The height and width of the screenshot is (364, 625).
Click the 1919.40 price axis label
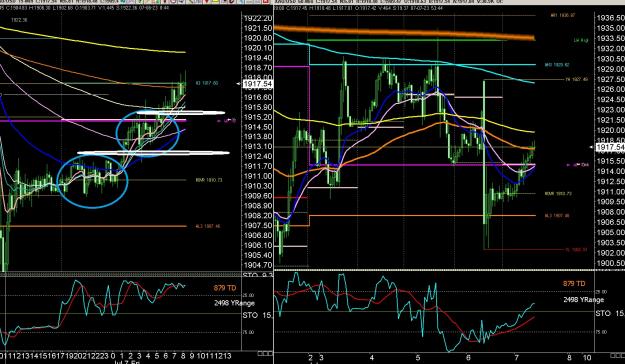pyautogui.click(x=257, y=58)
